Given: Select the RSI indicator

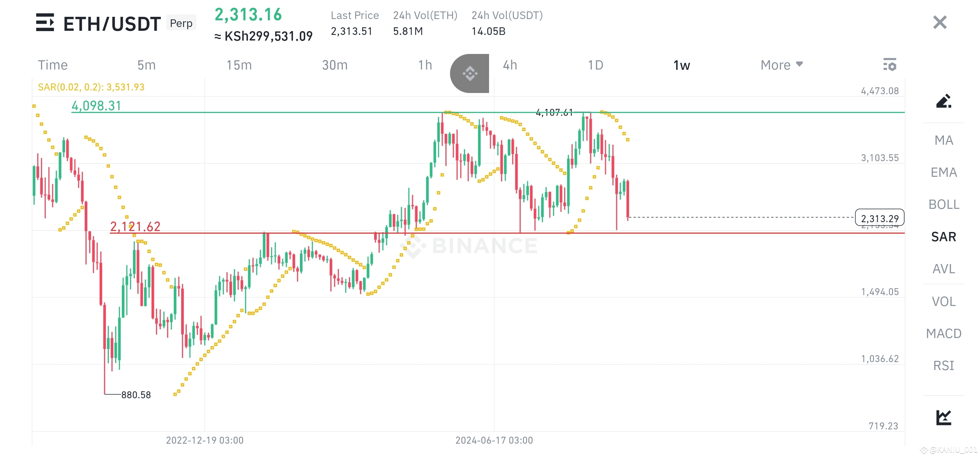Looking at the screenshot, I should click(x=944, y=365).
